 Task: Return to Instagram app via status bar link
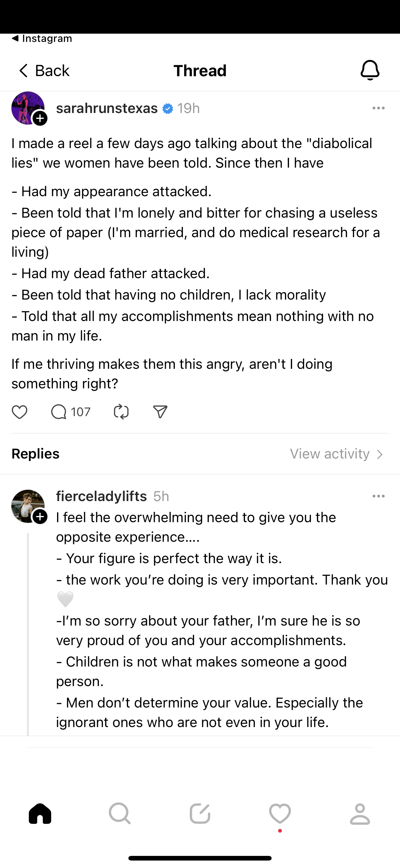click(42, 39)
